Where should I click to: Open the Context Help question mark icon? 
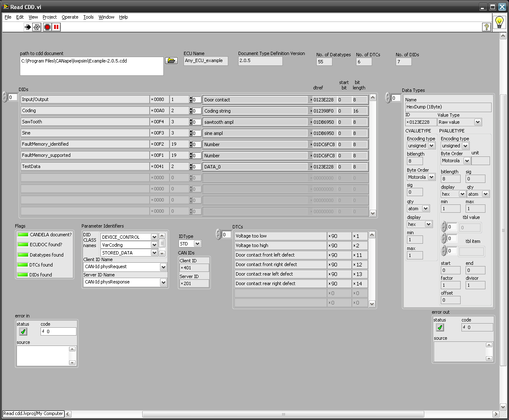[486, 27]
